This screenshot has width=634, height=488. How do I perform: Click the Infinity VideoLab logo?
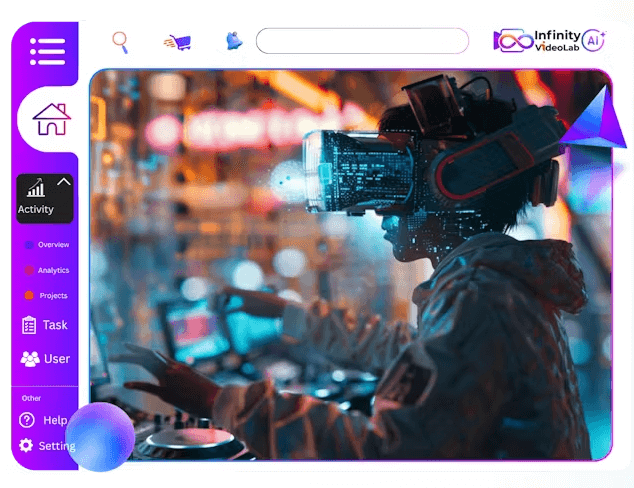click(536, 40)
